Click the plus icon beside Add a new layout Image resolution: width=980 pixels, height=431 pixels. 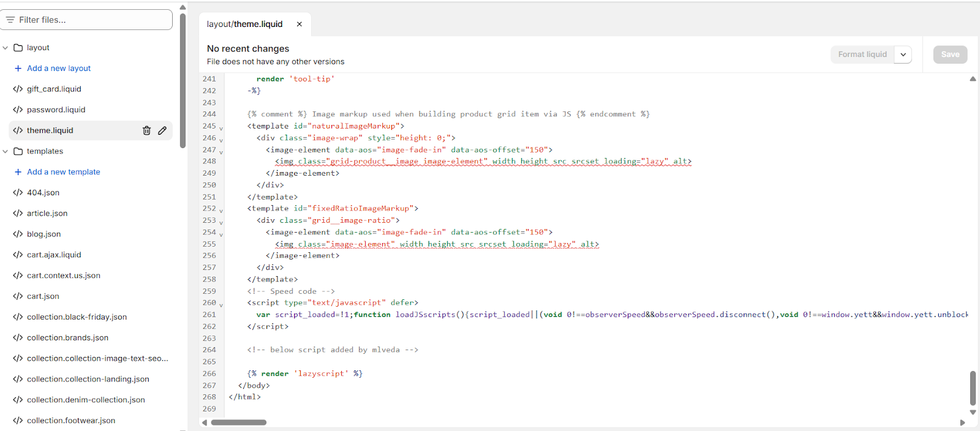point(18,69)
